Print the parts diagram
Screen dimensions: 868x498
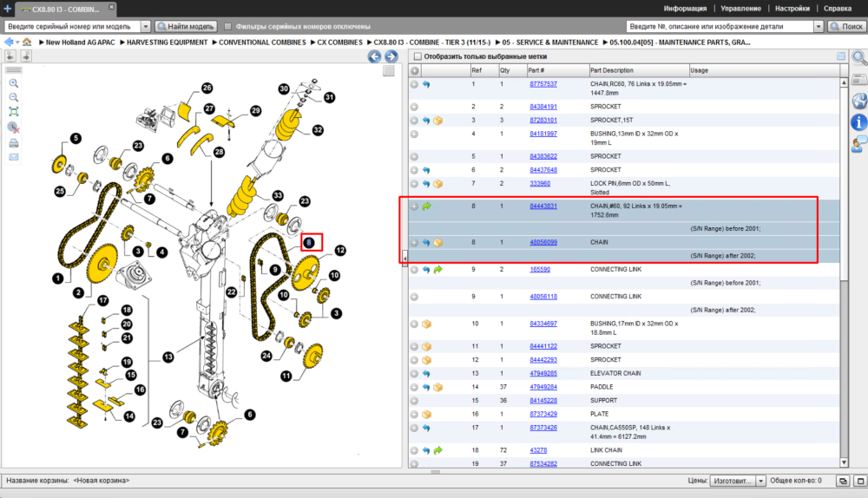pos(14,143)
